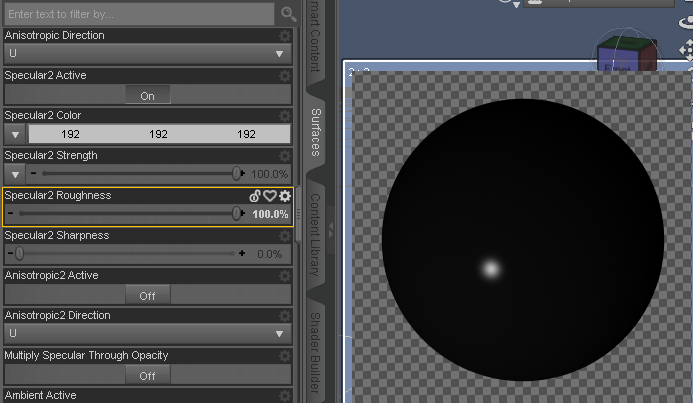Select the Specular2 Roughness label
The width and height of the screenshot is (693, 403).
point(58,195)
